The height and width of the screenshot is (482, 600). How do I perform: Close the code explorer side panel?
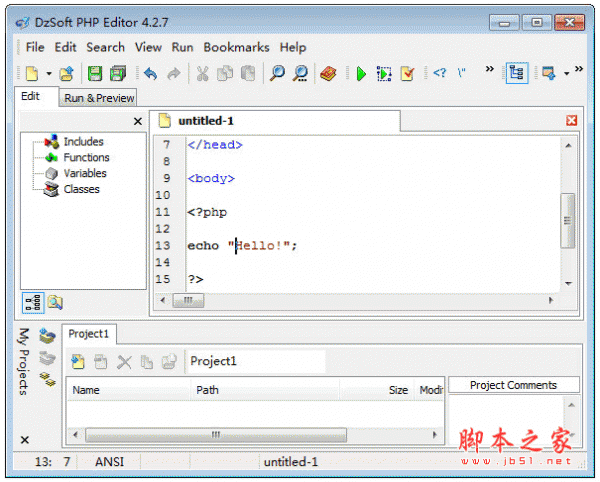pos(138,121)
